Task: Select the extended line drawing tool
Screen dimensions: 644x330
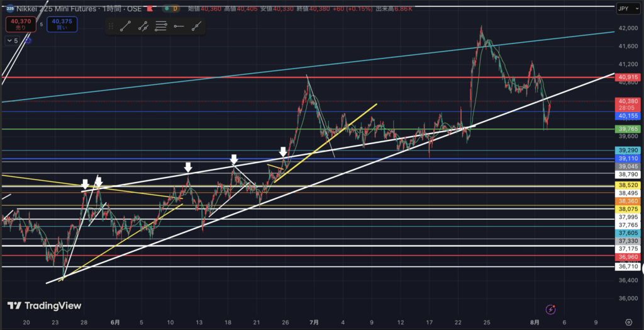Action: (196, 26)
